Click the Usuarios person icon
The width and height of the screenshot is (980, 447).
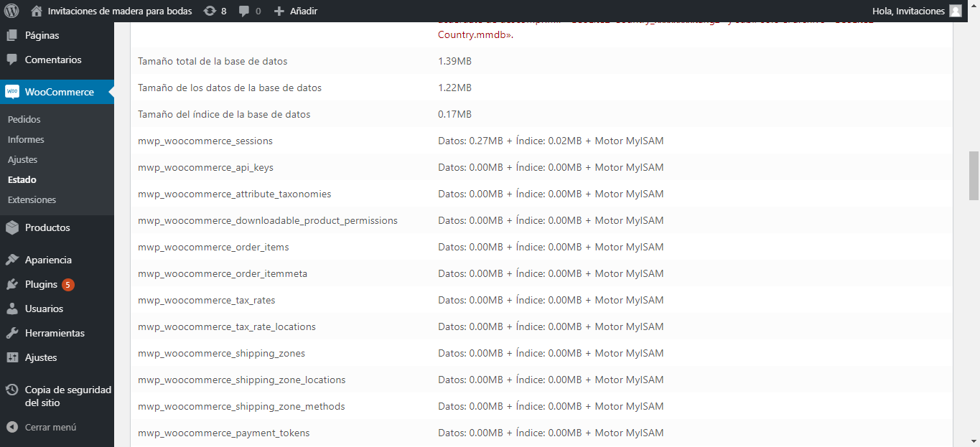click(x=12, y=309)
